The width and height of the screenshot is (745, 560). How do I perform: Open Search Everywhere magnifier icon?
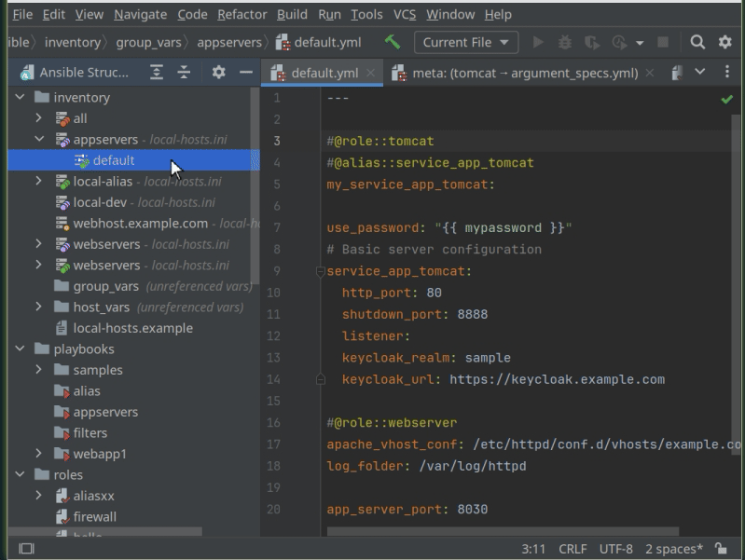697,42
